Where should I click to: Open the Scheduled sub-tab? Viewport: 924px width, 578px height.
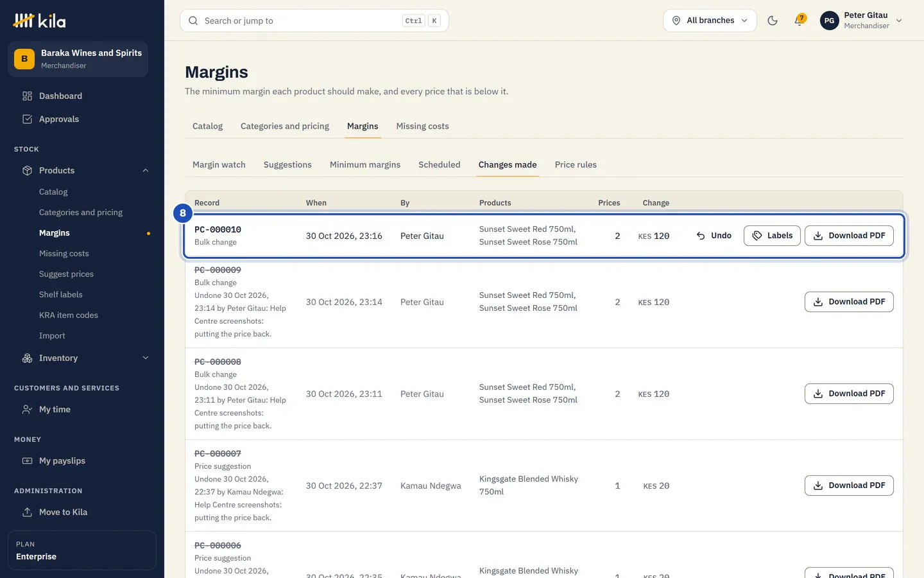click(440, 164)
